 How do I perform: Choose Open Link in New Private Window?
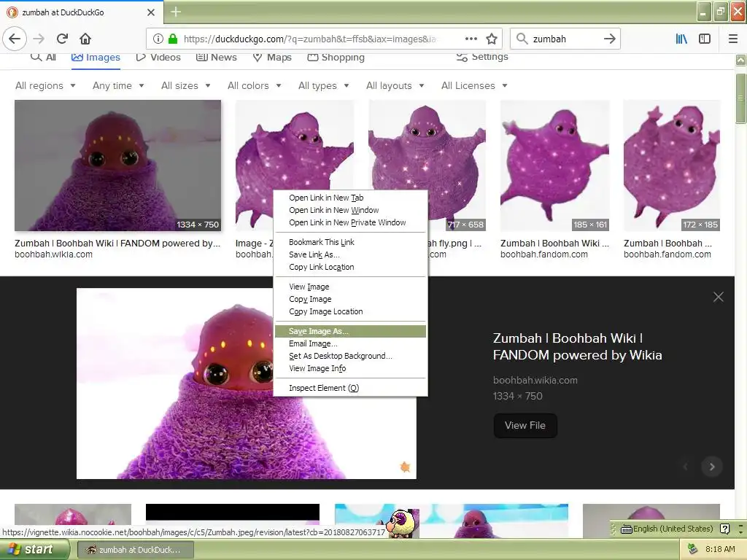pos(351,222)
